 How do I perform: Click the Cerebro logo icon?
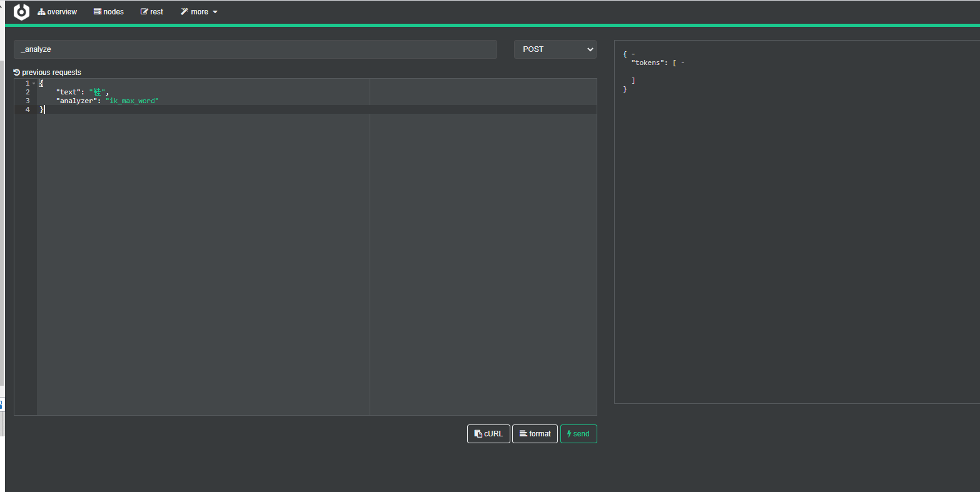coord(21,11)
